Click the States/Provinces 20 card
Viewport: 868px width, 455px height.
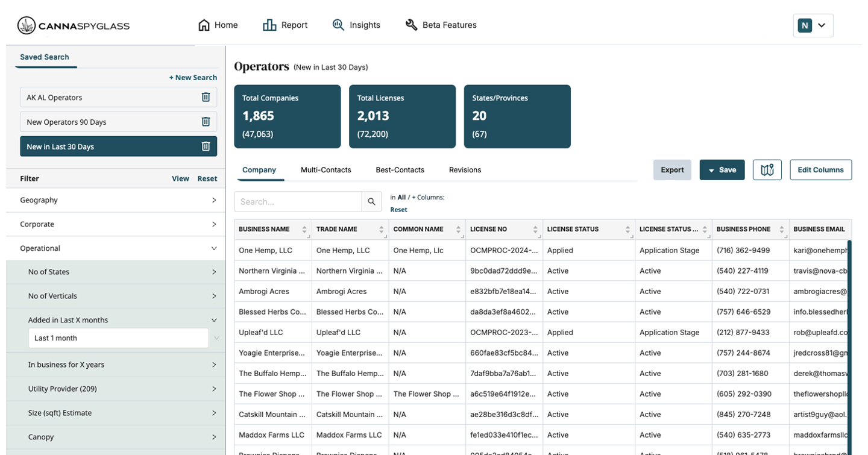(517, 116)
